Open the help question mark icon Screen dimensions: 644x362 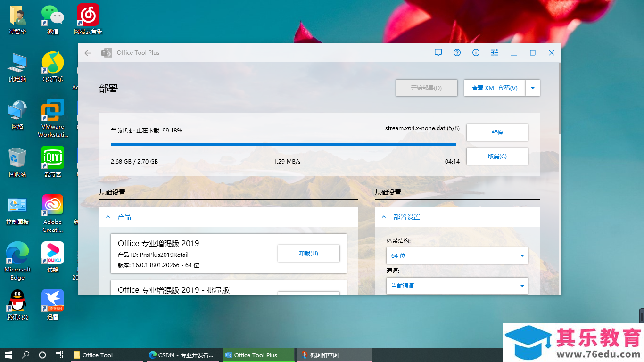click(x=457, y=53)
